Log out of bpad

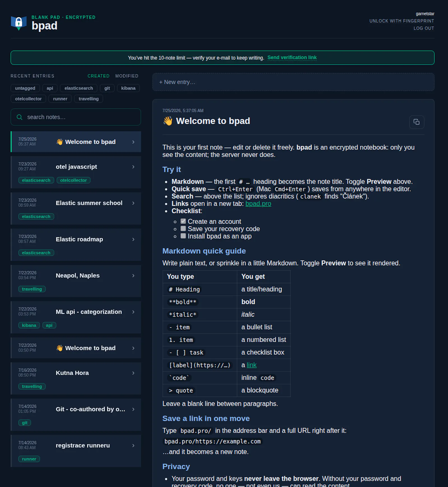coord(424,28)
